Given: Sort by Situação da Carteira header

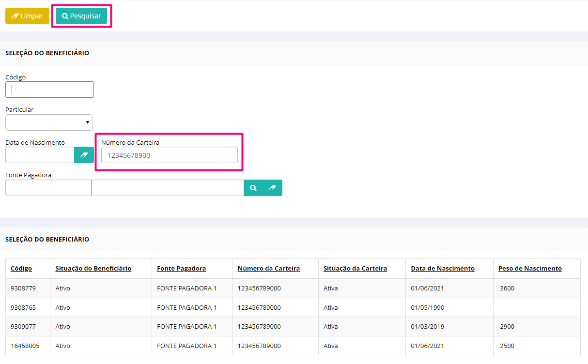Looking at the screenshot, I should click(x=356, y=268).
